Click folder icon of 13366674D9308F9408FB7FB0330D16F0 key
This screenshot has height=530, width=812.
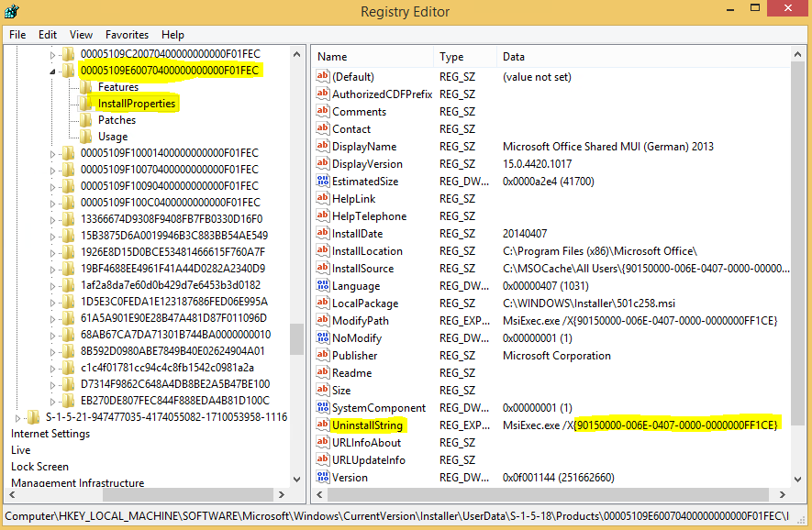tap(69, 219)
